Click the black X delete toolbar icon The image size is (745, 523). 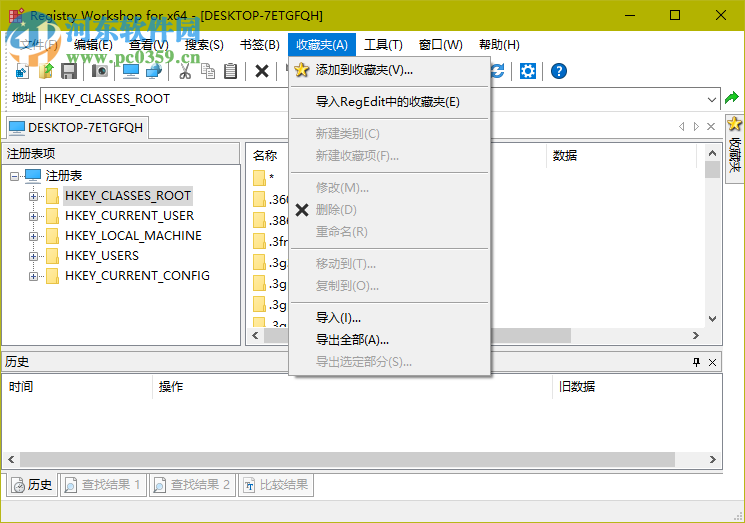pos(262,71)
